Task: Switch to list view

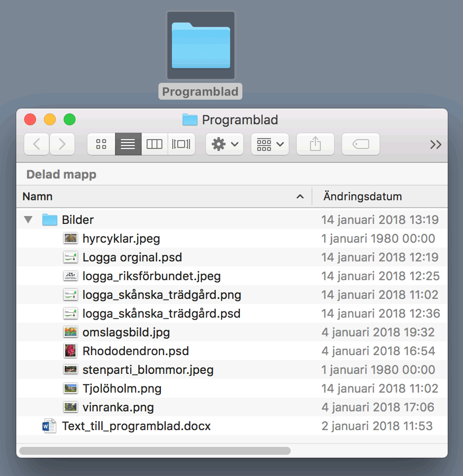Action: [128, 144]
